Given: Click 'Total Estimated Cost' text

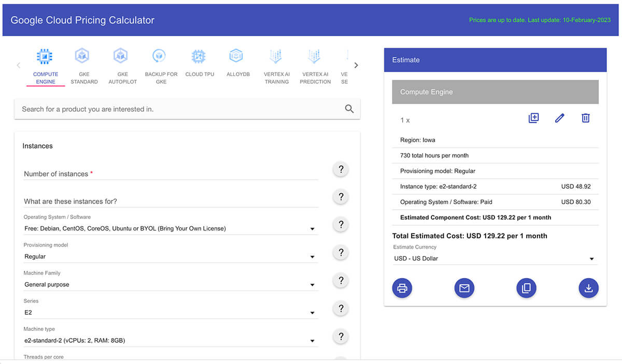Looking at the screenshot, I should coord(470,236).
